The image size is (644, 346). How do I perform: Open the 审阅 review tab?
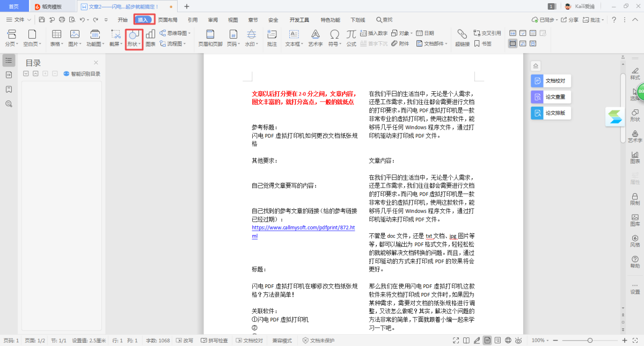pyautogui.click(x=213, y=20)
